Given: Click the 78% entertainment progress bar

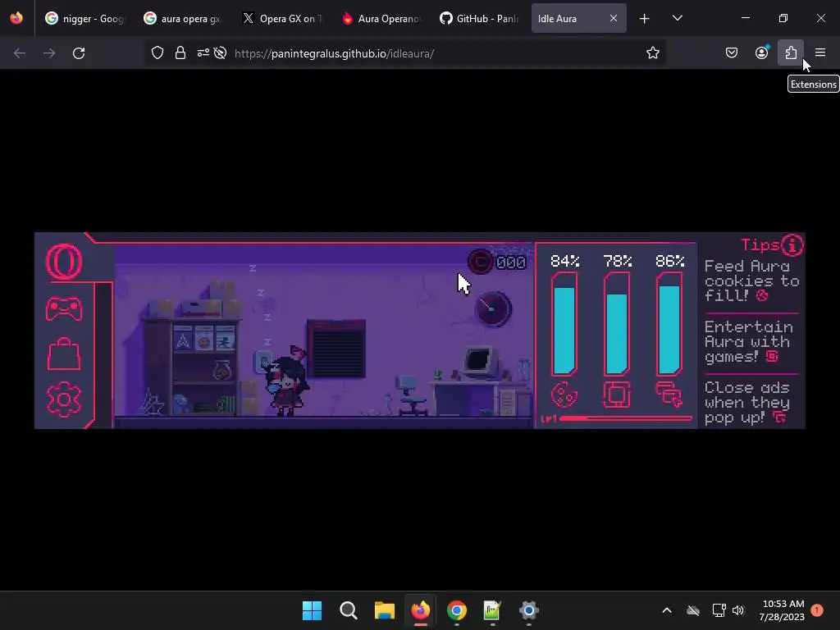Looking at the screenshot, I should pyautogui.click(x=617, y=324).
